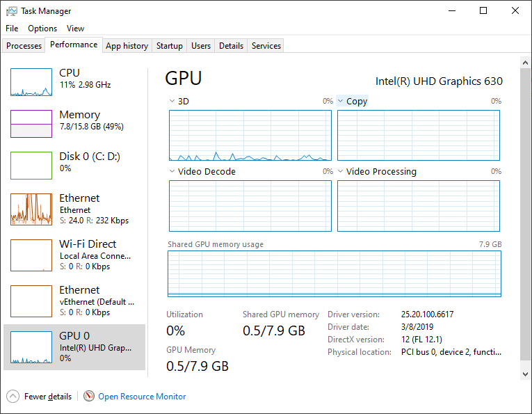Click the Intel(R) UHD Graphics 630 title
The width and height of the screenshot is (532, 414).
point(439,81)
